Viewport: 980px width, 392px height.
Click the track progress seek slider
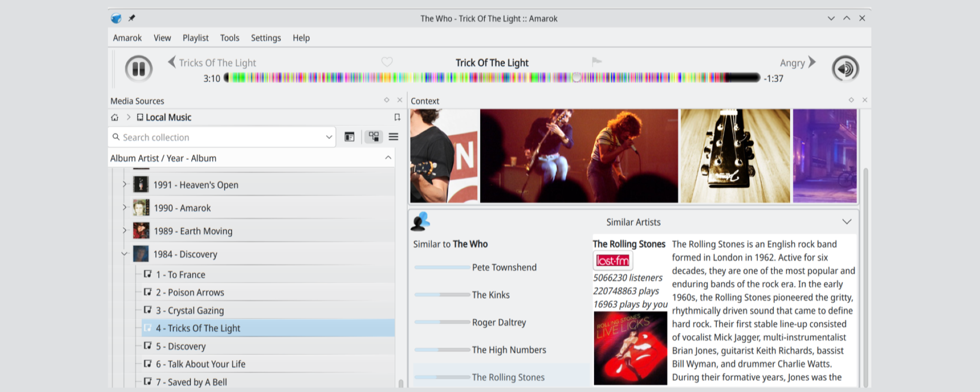[492, 78]
